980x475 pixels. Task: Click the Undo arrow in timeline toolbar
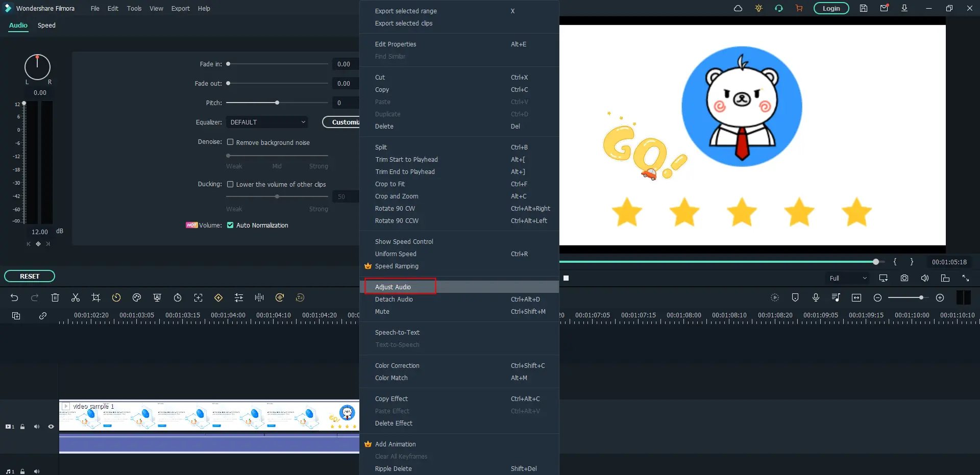(14, 297)
